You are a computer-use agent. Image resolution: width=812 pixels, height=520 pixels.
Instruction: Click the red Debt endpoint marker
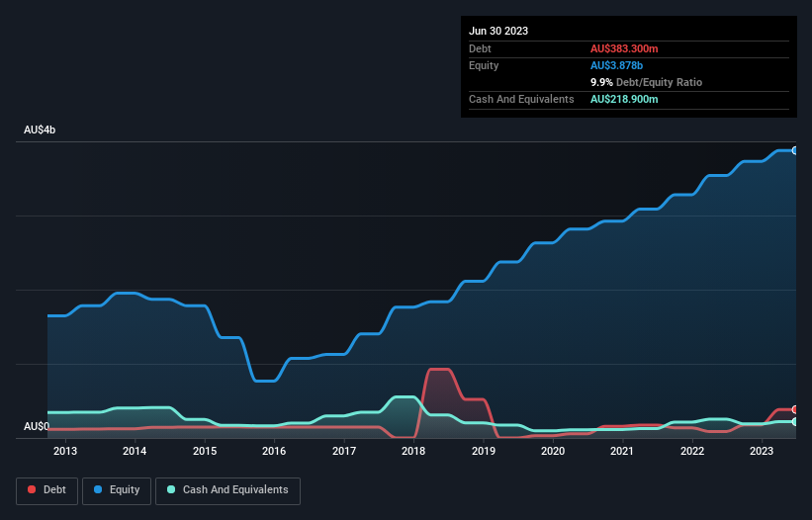point(795,409)
